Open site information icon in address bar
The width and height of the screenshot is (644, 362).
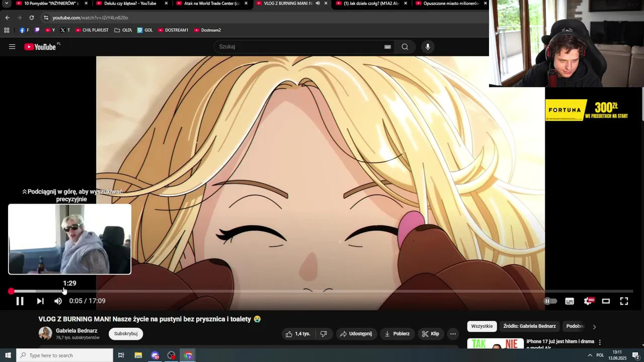[x=46, y=18]
